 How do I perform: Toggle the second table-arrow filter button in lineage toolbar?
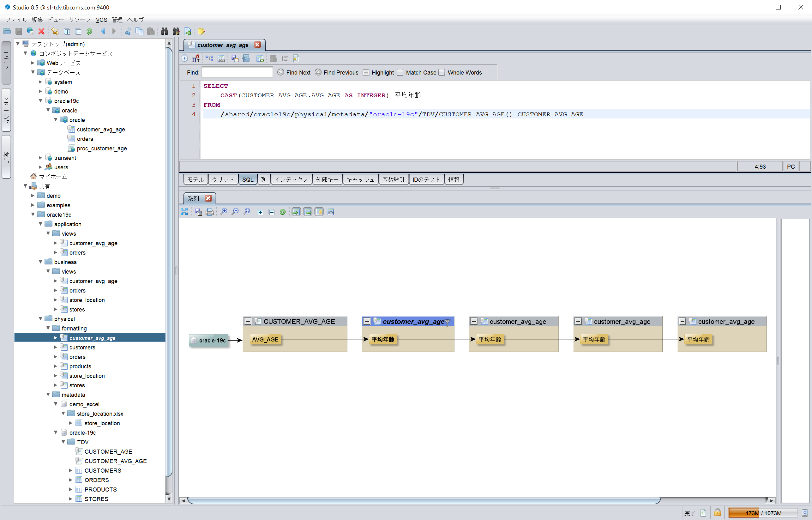(307, 212)
